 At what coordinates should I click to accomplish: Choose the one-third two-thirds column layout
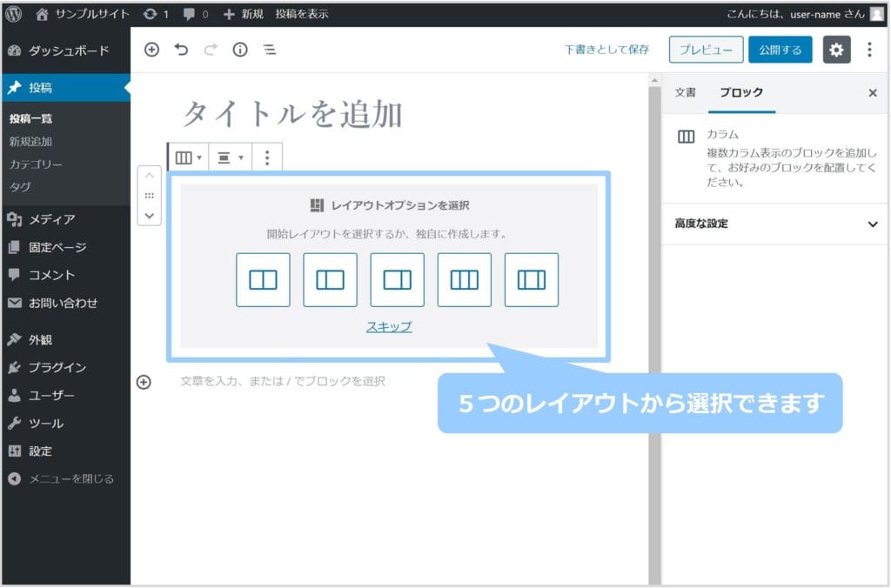330,280
